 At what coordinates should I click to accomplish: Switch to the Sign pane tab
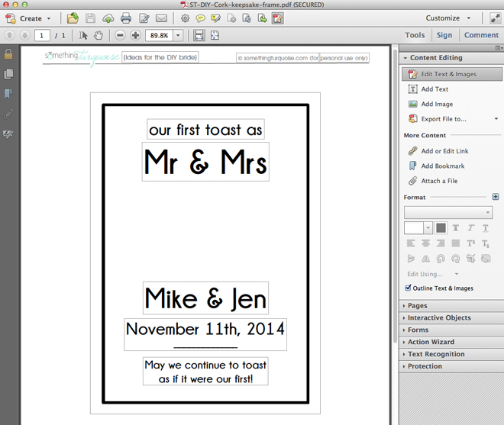444,35
